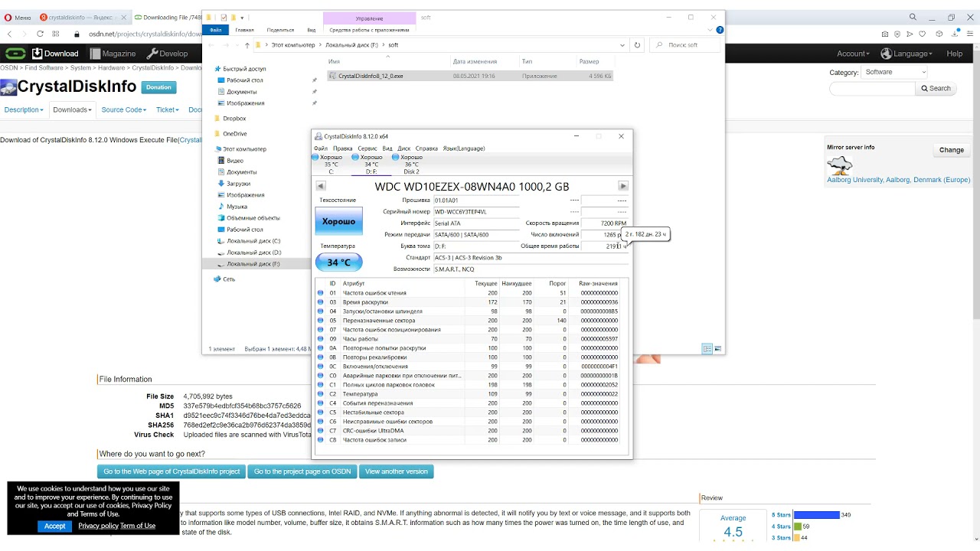Select the C: drive status tab
This screenshot has width=980, height=551.
click(x=331, y=165)
